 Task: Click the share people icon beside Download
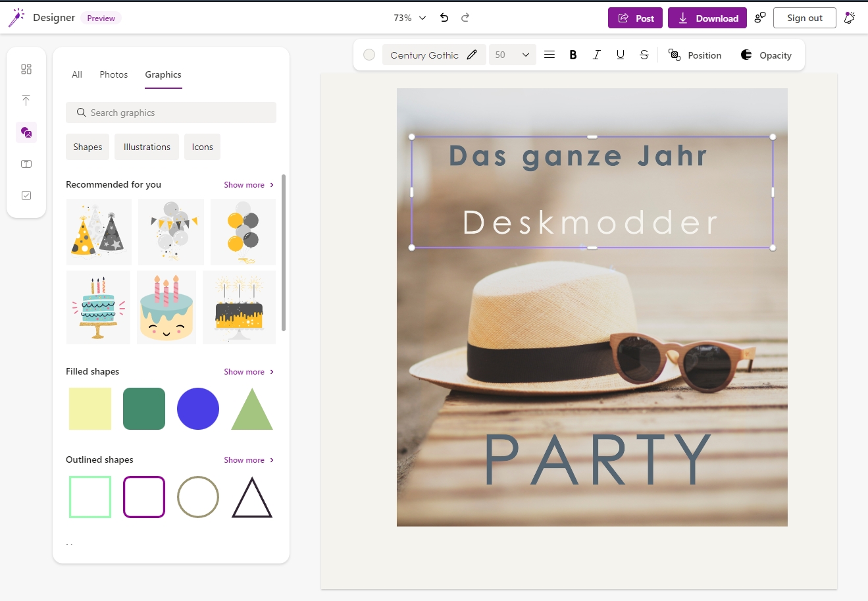760,18
